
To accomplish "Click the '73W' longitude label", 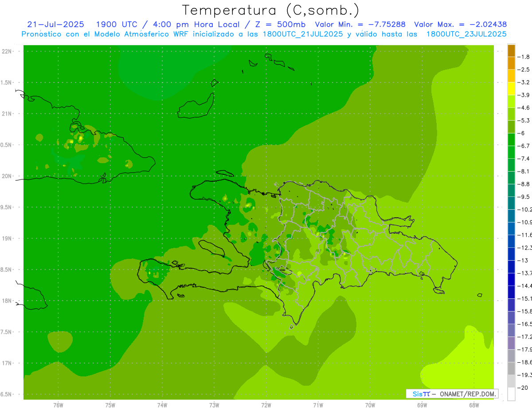I will (x=214, y=405).
